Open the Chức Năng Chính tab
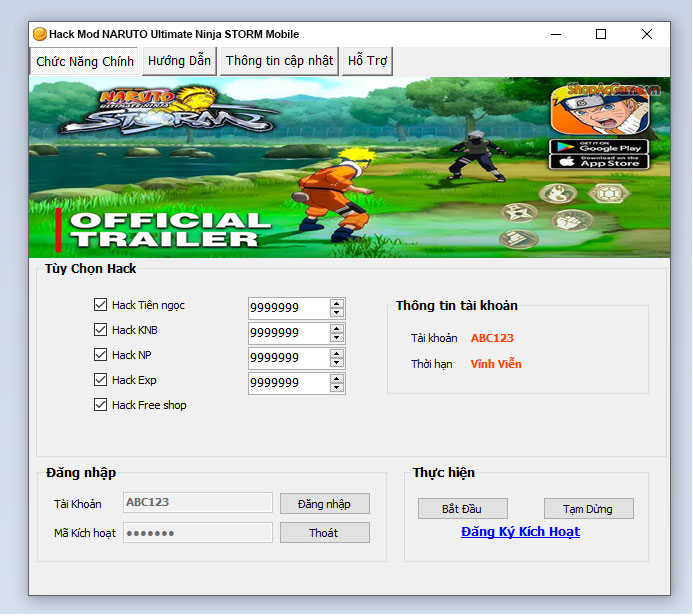This screenshot has height=616, width=693. (x=84, y=61)
